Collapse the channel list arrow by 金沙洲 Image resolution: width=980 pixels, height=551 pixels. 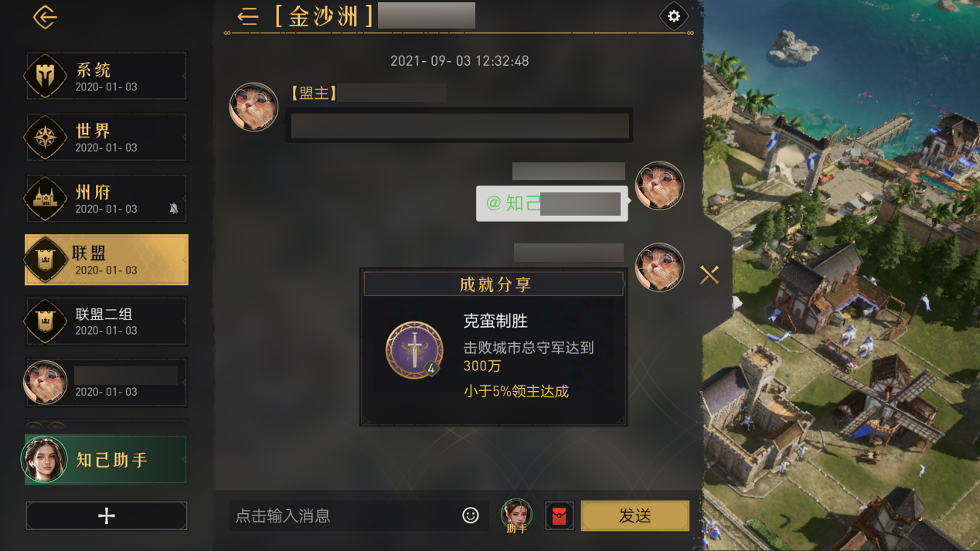[247, 16]
